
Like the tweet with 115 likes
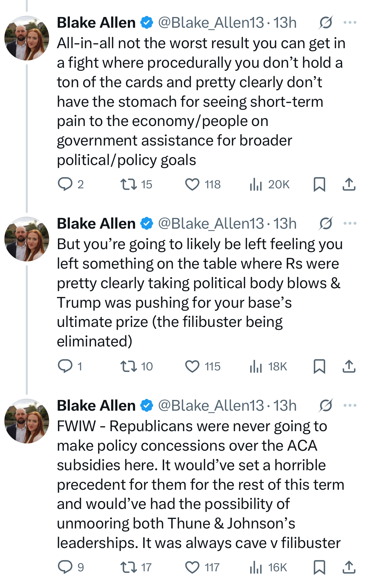point(192,366)
